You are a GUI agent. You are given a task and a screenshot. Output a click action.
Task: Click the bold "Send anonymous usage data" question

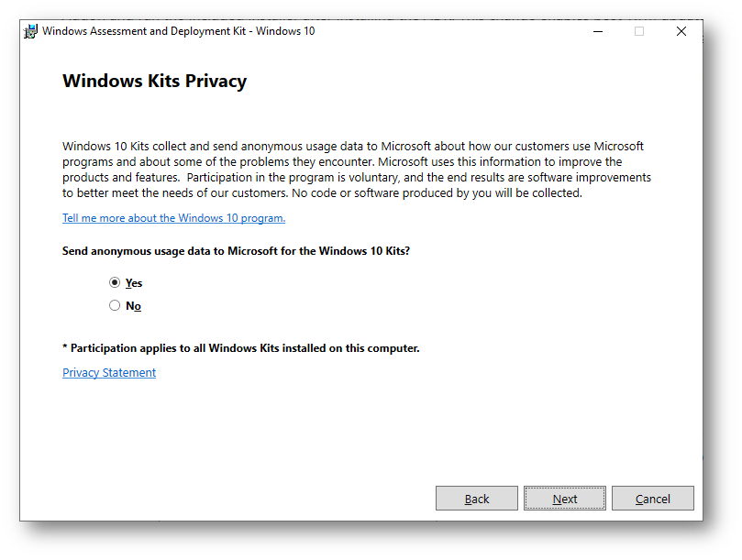236,251
